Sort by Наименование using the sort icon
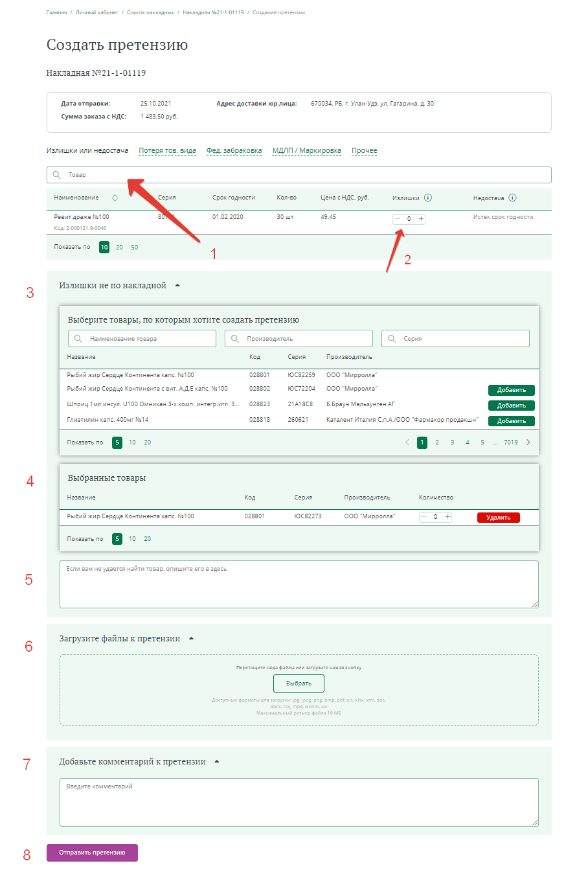Screen dimensions: 588x883 click(x=115, y=198)
